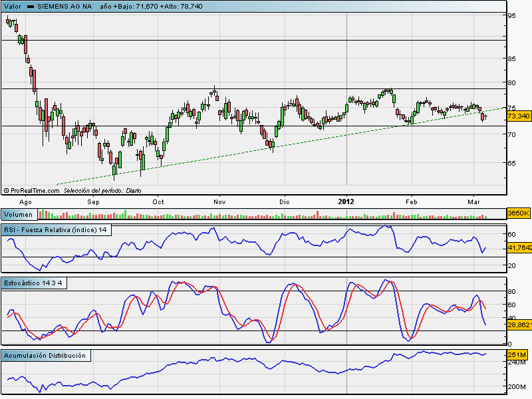The image size is (532, 399).
Task: Click the black SIEMENS legend color marker
Action: tap(30, 7)
